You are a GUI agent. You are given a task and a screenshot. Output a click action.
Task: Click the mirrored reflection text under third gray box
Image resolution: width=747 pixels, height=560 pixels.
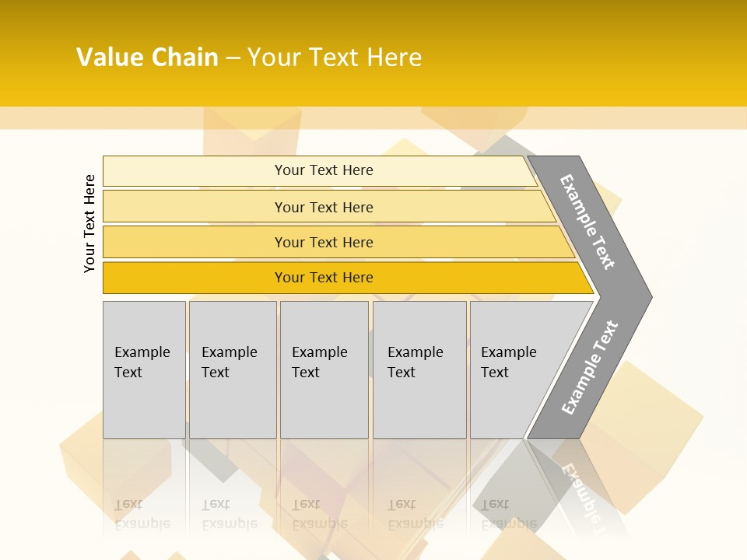click(319, 514)
